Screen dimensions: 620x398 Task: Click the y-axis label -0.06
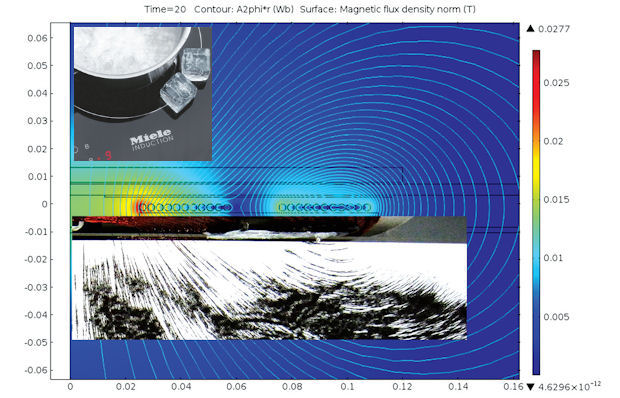(36, 370)
